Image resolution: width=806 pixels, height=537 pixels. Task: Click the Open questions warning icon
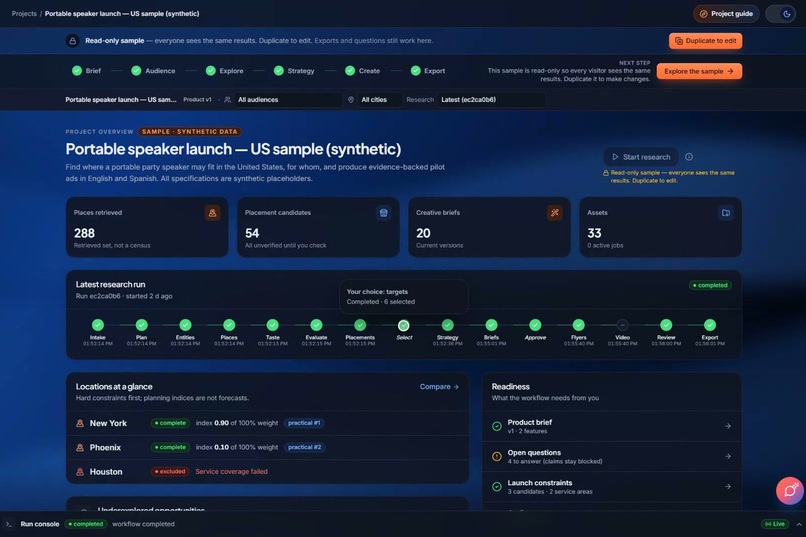(497, 456)
